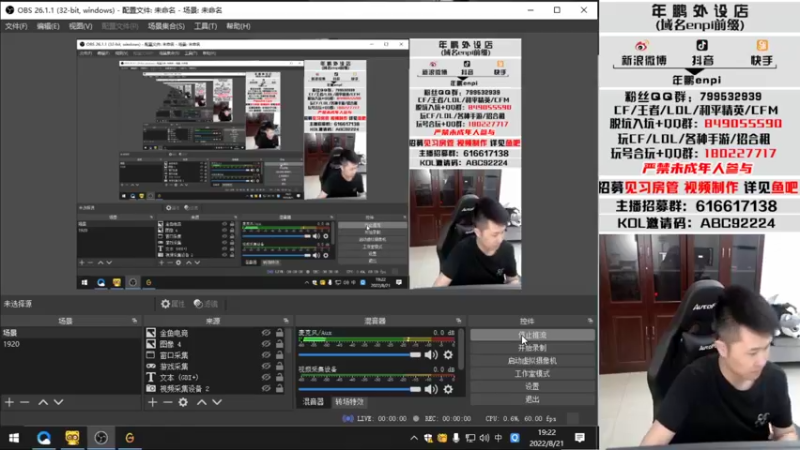The height and width of the screenshot is (450, 800).
Task: Click the LIVE streaming status icon
Action: (x=348, y=418)
